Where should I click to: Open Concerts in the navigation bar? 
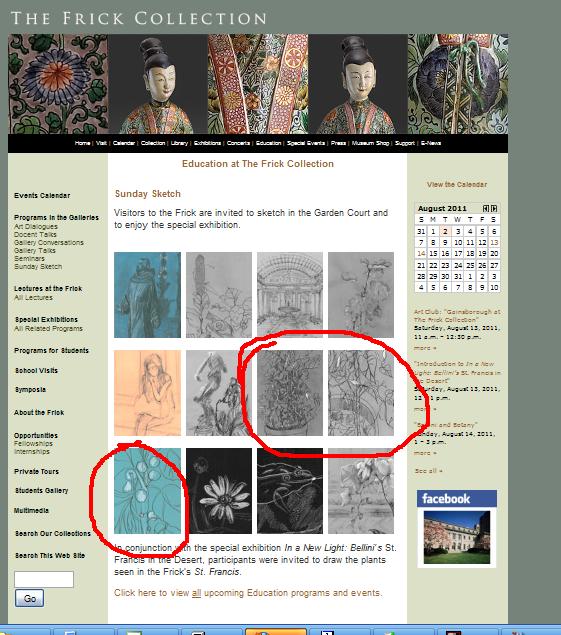point(238,143)
